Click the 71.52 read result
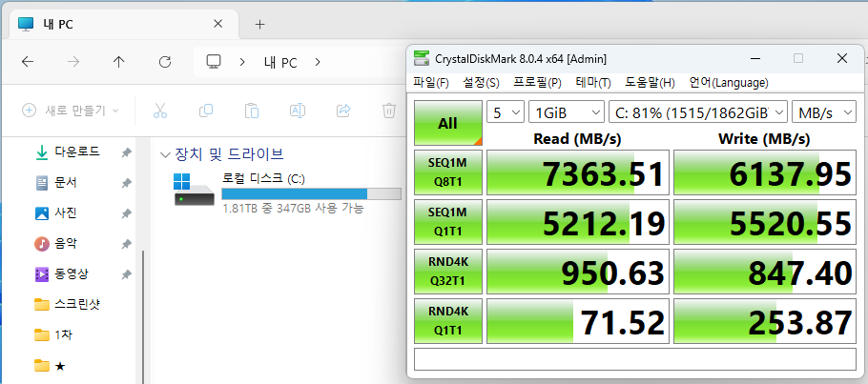 [x=578, y=321]
